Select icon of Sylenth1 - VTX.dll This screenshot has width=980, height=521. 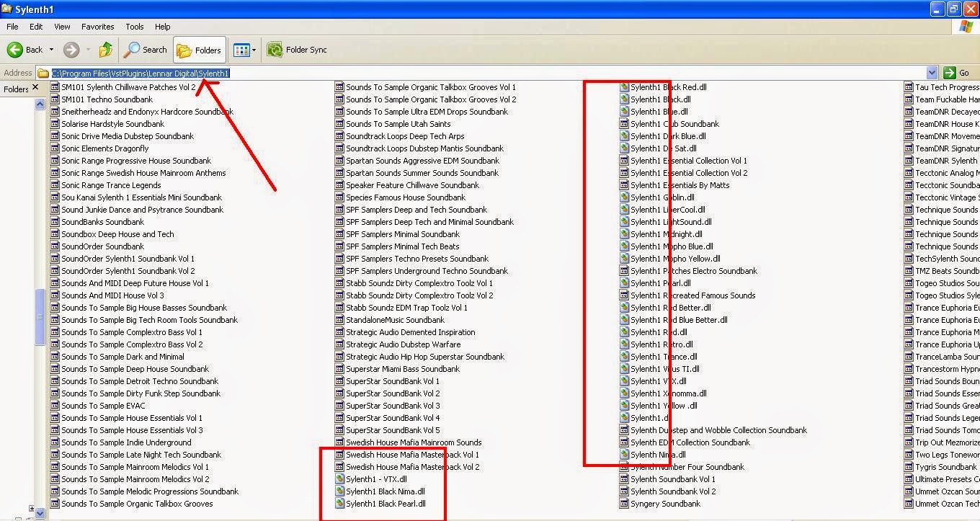[340, 479]
